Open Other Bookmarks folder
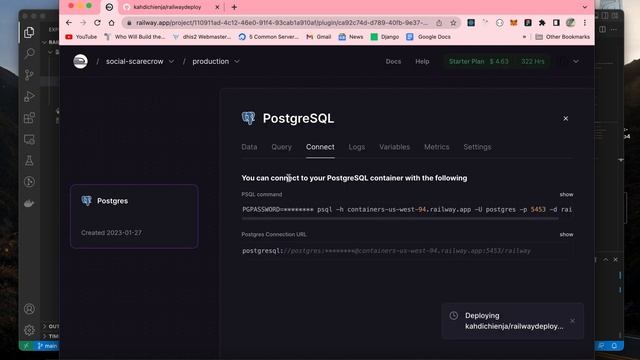 pos(562,37)
